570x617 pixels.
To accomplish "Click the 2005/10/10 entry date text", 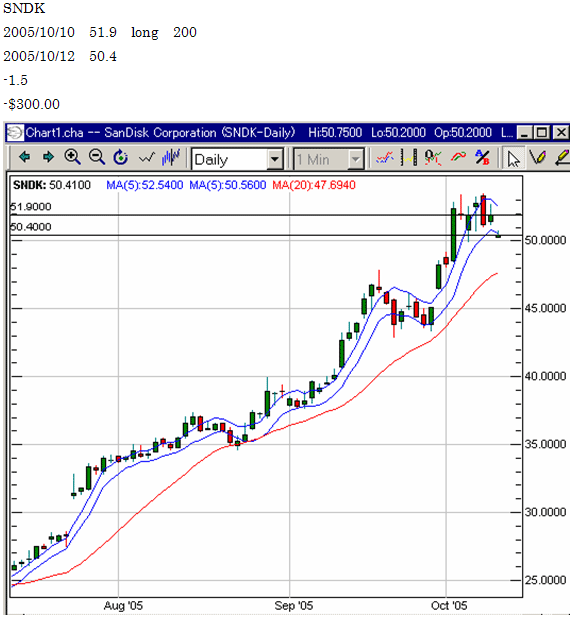I will (39, 32).
